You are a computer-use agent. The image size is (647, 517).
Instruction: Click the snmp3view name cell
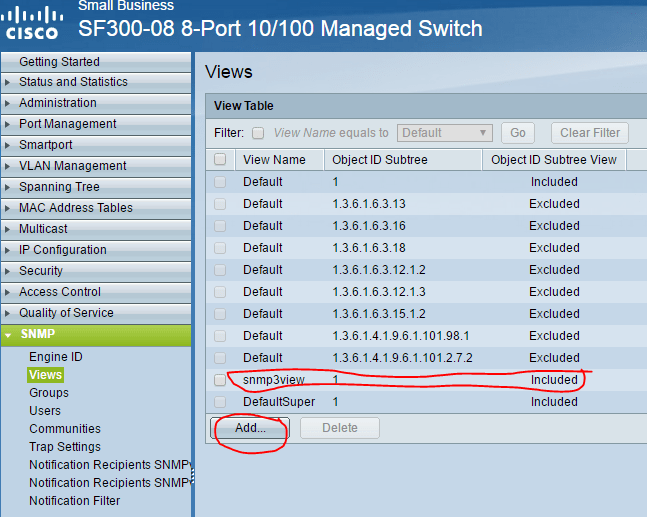[274, 380]
